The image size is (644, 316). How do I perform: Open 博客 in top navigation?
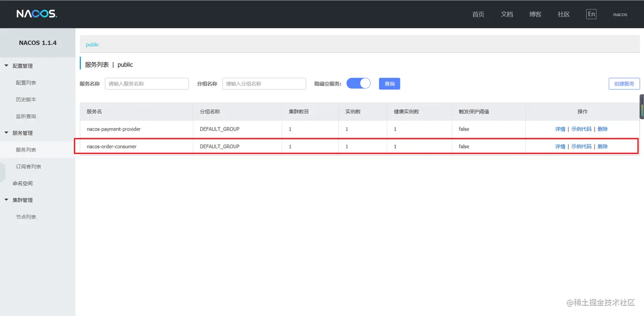[535, 14]
